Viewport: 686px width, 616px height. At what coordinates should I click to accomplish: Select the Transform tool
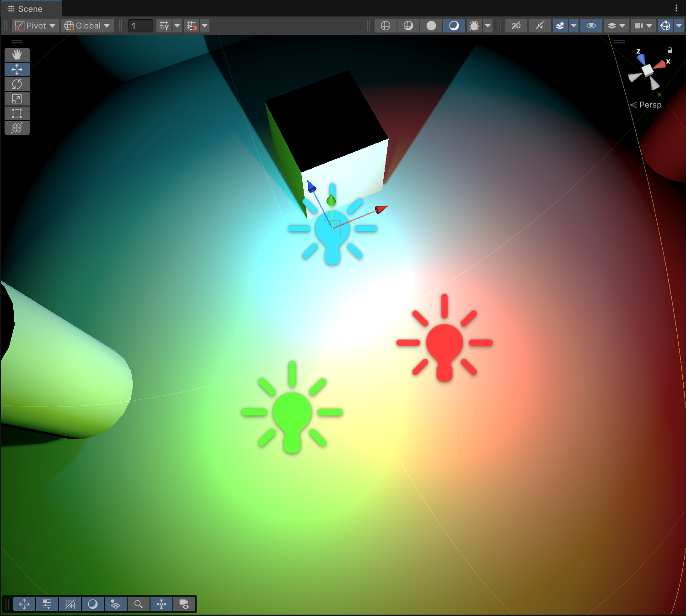(x=17, y=128)
